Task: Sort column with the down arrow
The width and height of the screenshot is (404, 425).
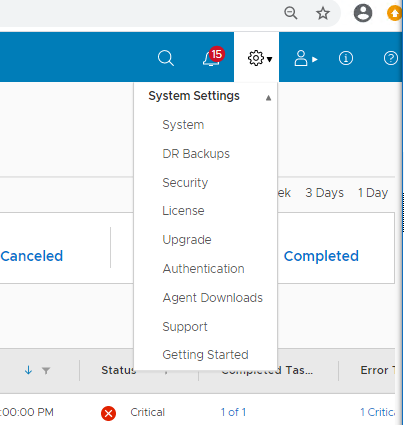Action: [x=28, y=370]
